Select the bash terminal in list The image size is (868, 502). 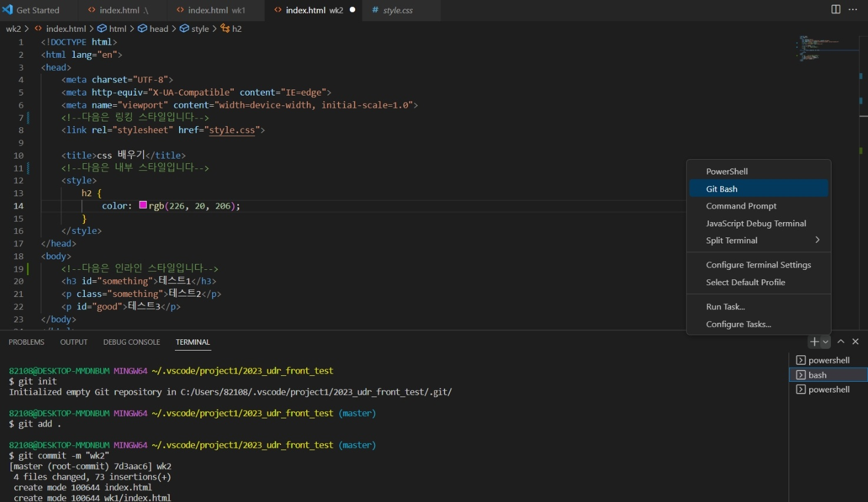[828, 375]
